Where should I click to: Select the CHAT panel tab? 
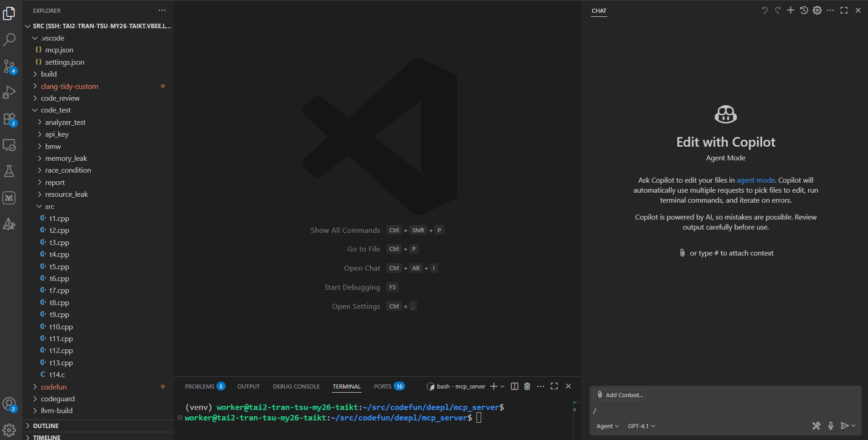[599, 10]
